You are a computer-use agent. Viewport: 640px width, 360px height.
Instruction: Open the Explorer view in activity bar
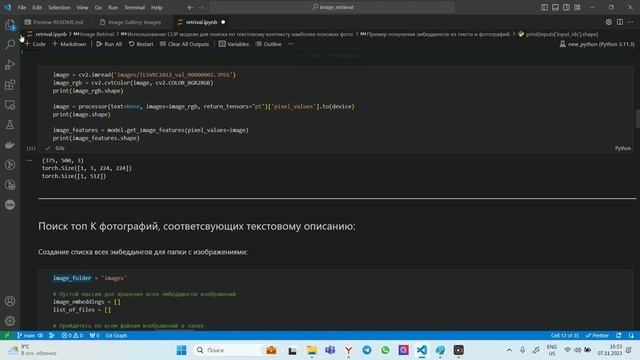coord(10,25)
